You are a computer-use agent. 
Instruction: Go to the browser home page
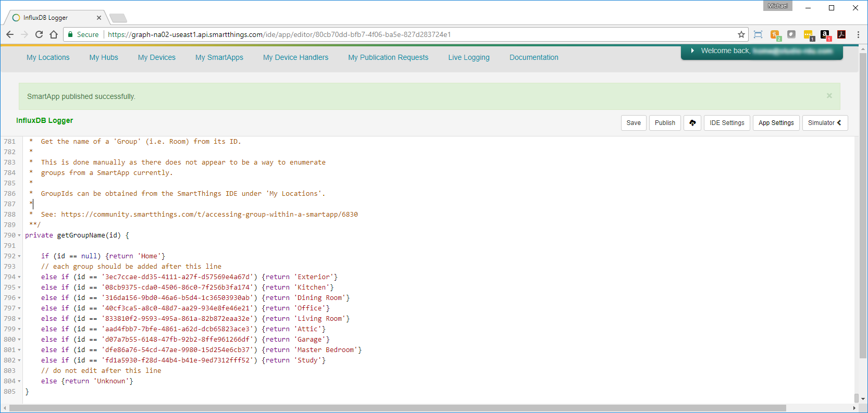pyautogui.click(x=54, y=34)
